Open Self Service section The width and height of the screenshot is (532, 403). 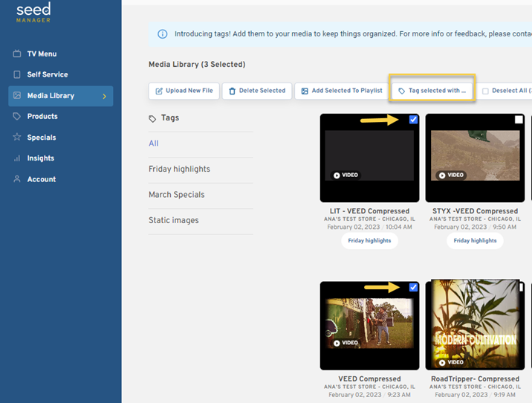point(48,74)
